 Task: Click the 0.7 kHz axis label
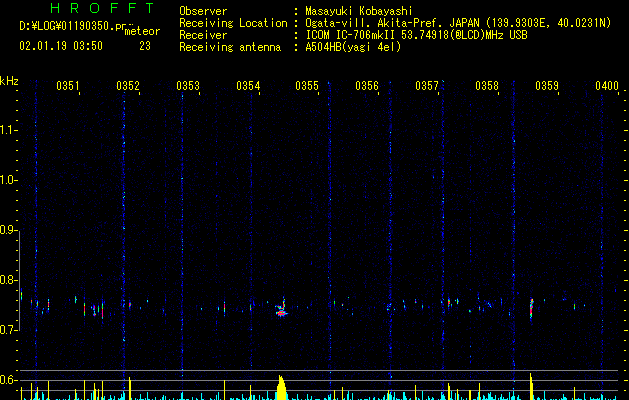point(8,330)
